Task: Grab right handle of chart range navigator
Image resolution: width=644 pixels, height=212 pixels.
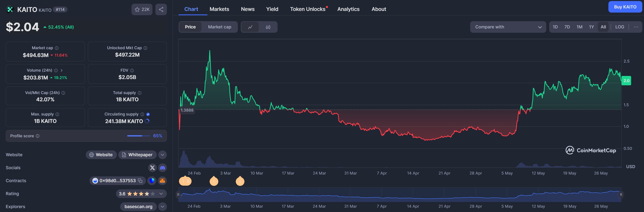Action: pos(621,195)
